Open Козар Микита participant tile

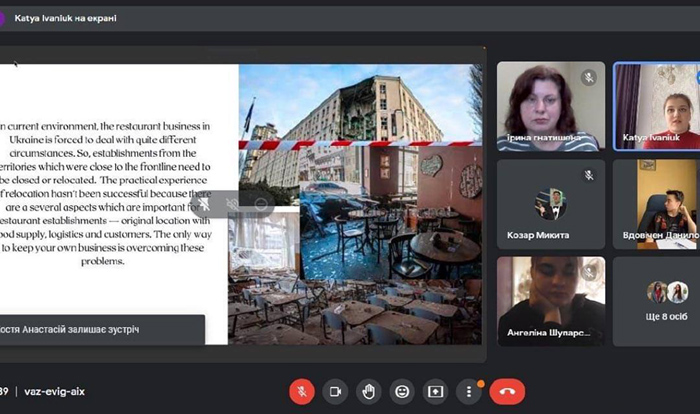coord(551,204)
